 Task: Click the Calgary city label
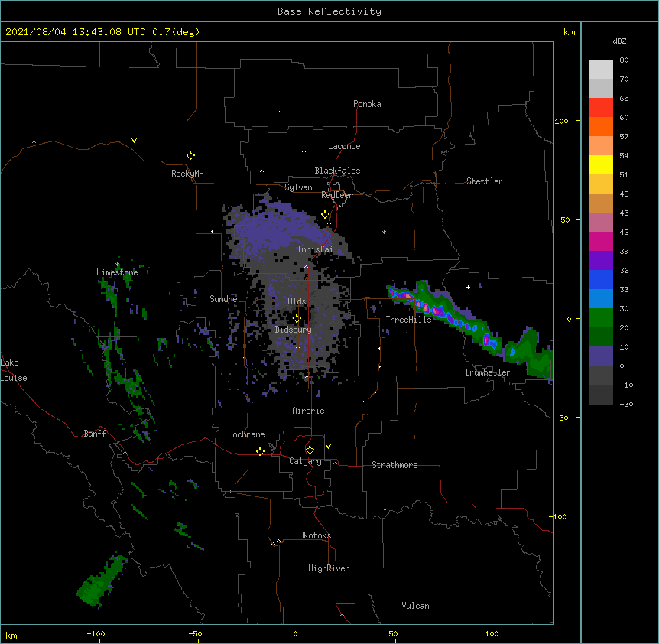click(305, 461)
